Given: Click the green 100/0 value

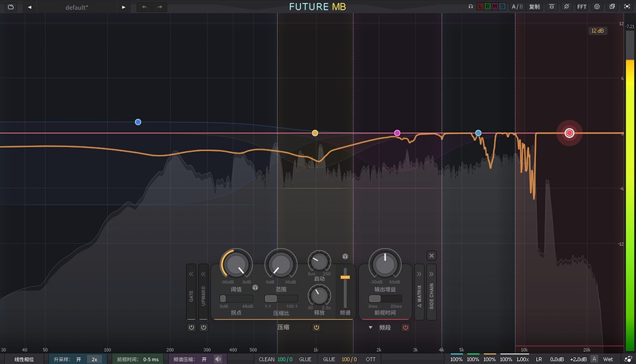Looking at the screenshot, I should (x=285, y=359).
